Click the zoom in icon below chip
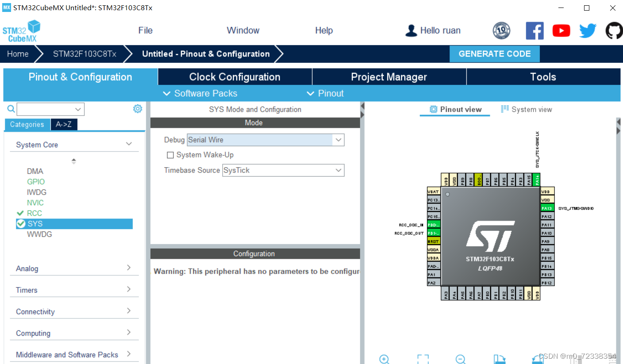 (384, 359)
